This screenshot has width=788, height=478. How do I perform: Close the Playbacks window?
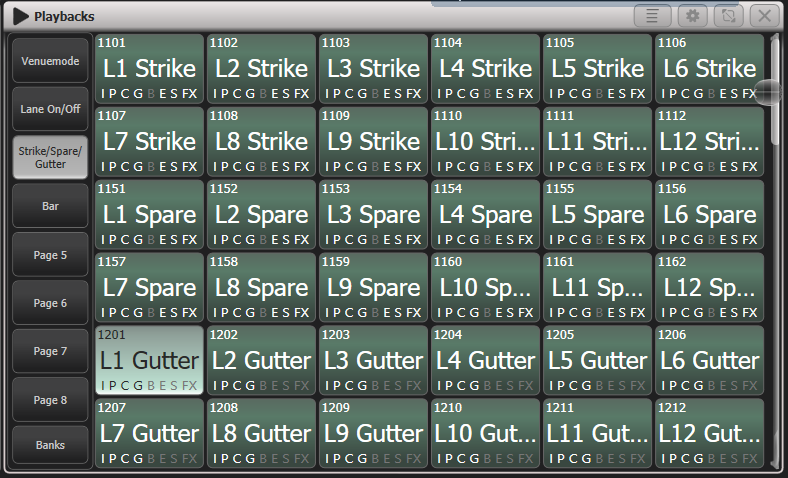pyautogui.click(x=764, y=16)
